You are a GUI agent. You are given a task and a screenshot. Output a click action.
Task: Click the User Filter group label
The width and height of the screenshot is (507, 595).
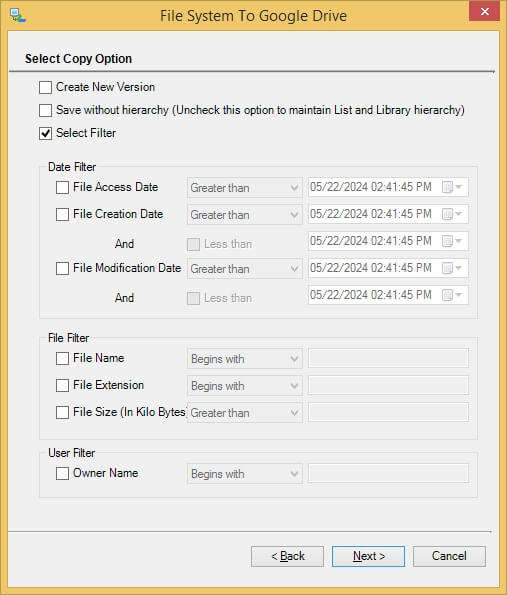(72, 453)
